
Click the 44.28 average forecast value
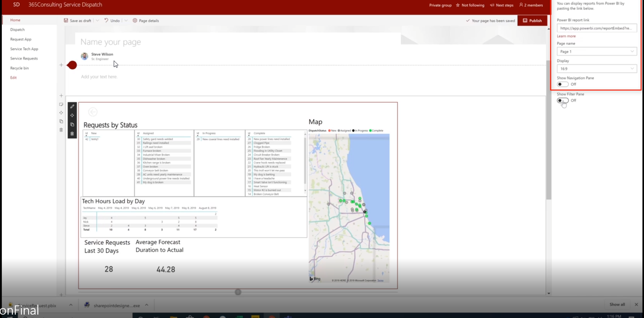[166, 270]
